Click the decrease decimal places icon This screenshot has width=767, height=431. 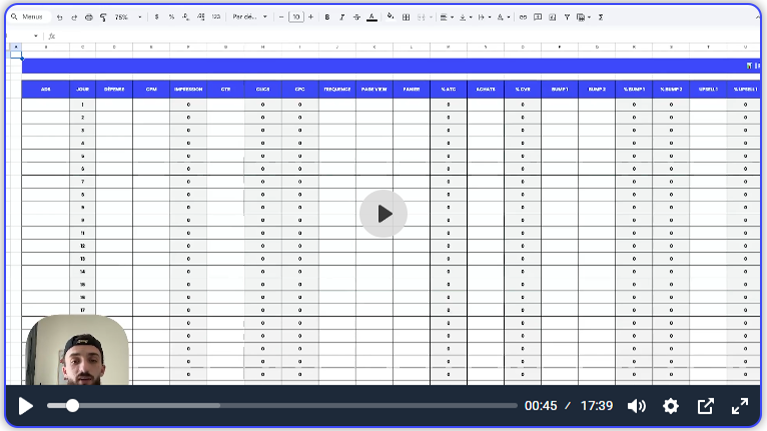[186, 17]
